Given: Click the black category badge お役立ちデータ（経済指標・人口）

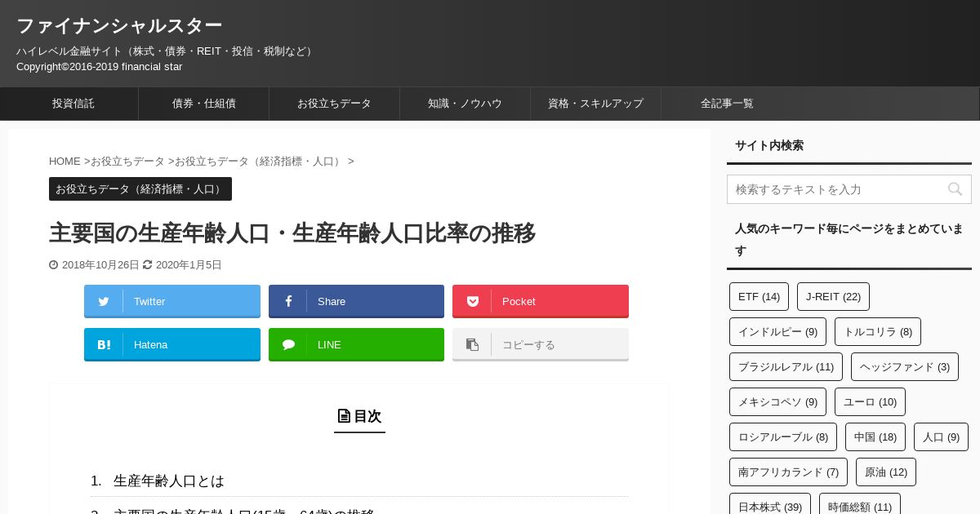Looking at the screenshot, I should [140, 188].
